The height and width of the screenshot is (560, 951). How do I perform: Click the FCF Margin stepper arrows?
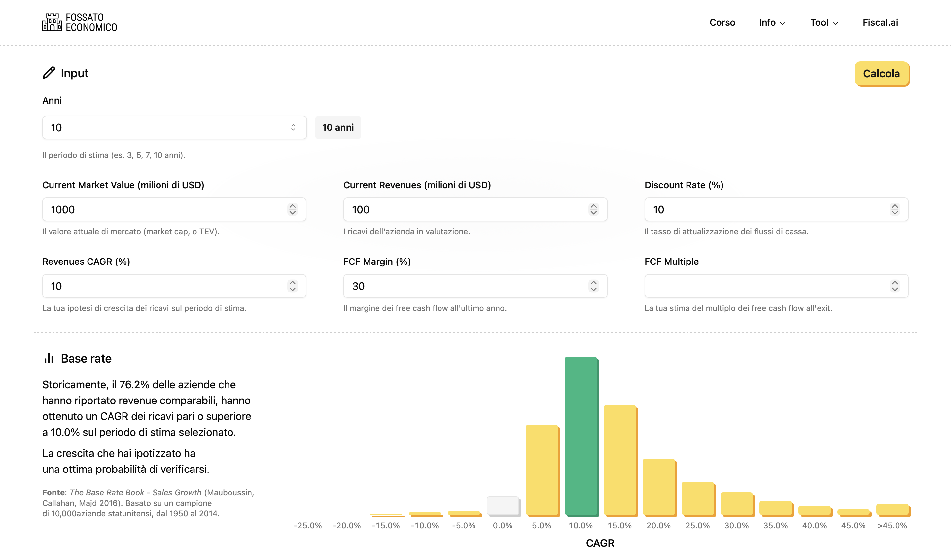tap(593, 286)
